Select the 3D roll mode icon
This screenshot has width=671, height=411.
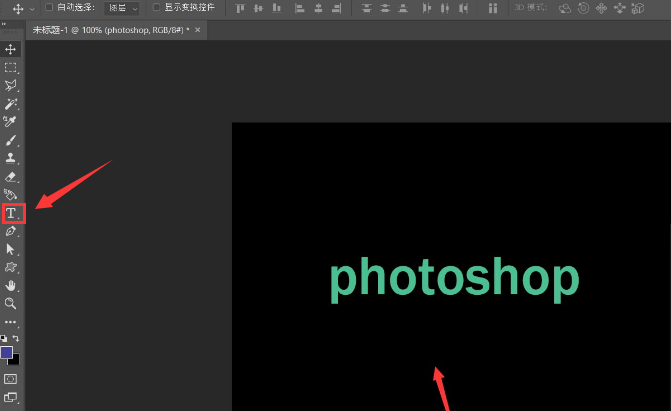click(x=583, y=8)
